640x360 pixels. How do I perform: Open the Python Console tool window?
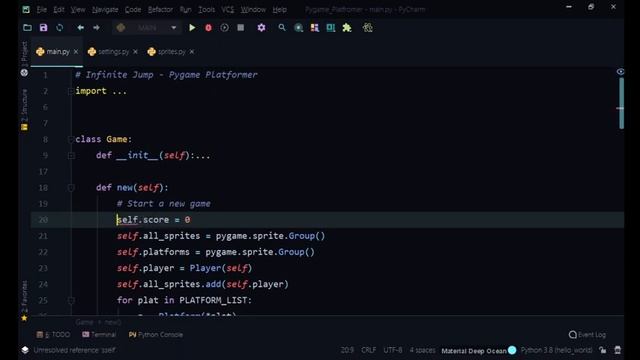click(156, 335)
